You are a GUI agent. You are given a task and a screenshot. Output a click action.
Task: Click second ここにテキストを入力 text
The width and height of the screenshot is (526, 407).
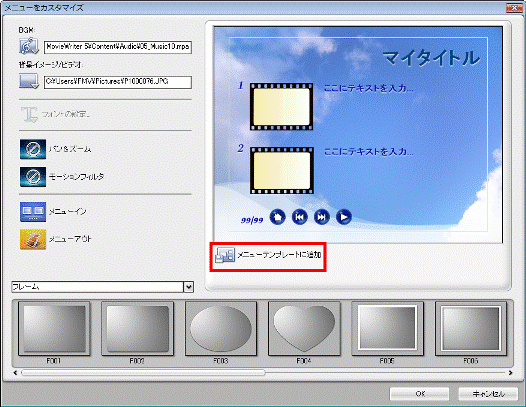(368, 152)
